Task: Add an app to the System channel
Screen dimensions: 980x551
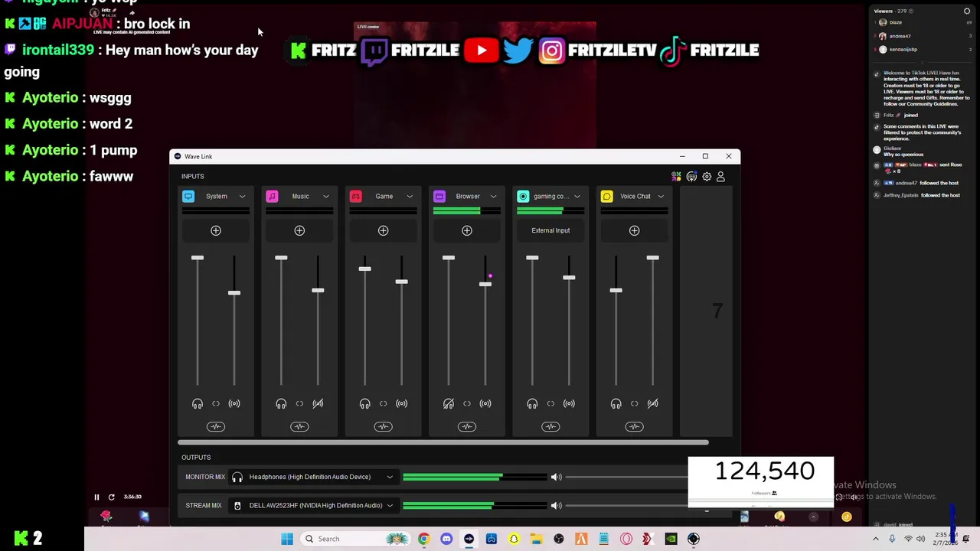Action: pyautogui.click(x=216, y=230)
